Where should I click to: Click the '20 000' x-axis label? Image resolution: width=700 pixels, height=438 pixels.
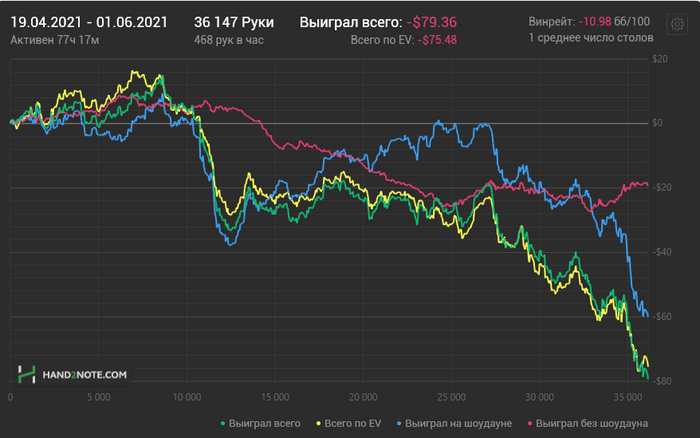pyautogui.click(x=363, y=397)
